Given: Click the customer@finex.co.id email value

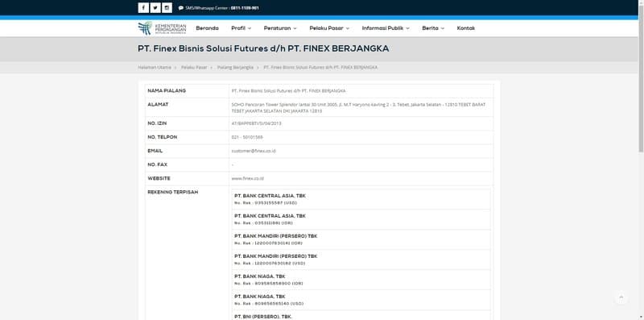Looking at the screenshot, I should pyautogui.click(x=254, y=151).
